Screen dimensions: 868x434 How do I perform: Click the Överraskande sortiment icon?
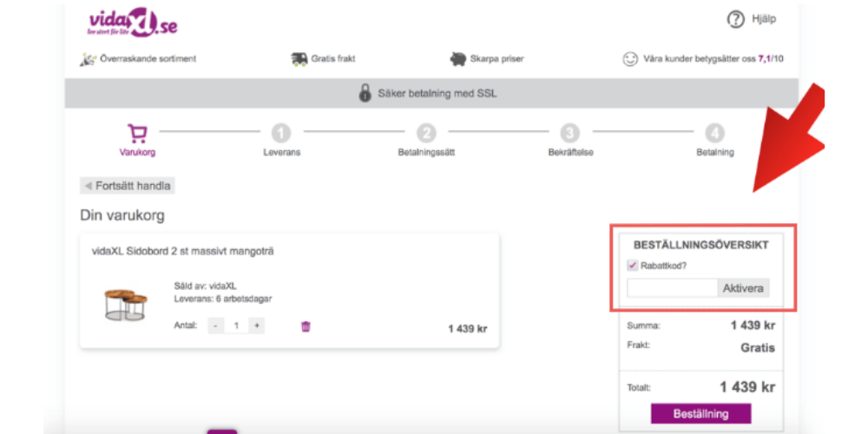tap(87, 59)
